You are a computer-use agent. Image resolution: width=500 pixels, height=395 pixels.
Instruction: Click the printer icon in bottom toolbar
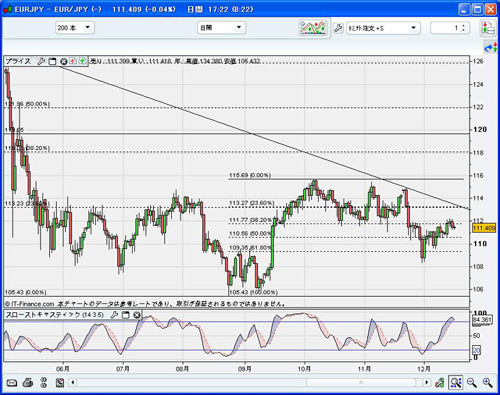28,382
